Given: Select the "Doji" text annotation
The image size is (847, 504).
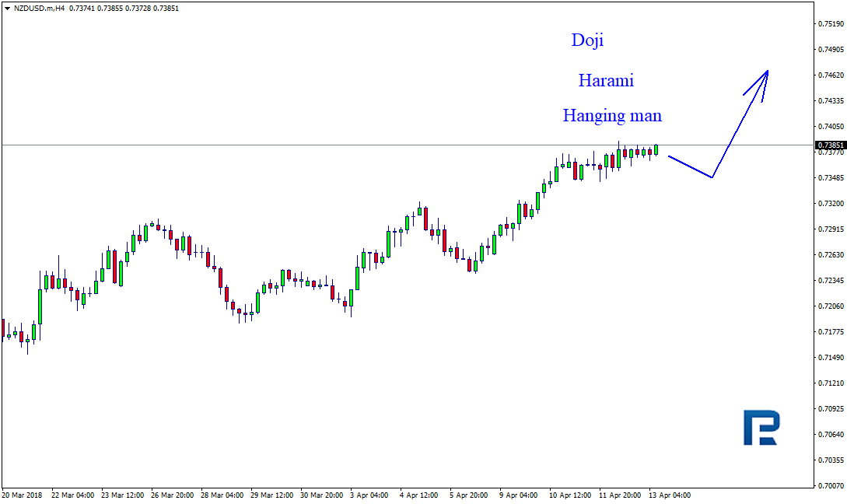Looking at the screenshot, I should pyautogui.click(x=587, y=40).
